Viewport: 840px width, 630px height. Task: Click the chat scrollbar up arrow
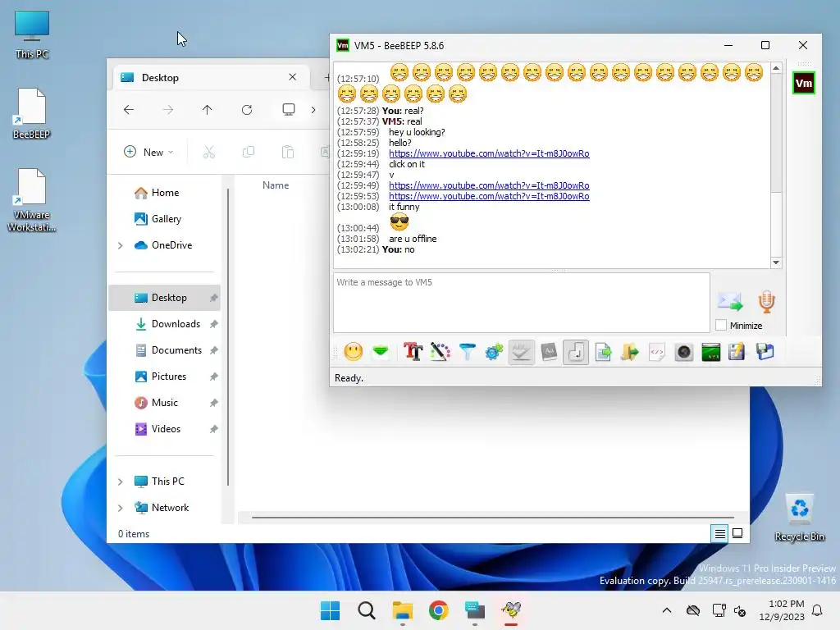pyautogui.click(x=776, y=68)
